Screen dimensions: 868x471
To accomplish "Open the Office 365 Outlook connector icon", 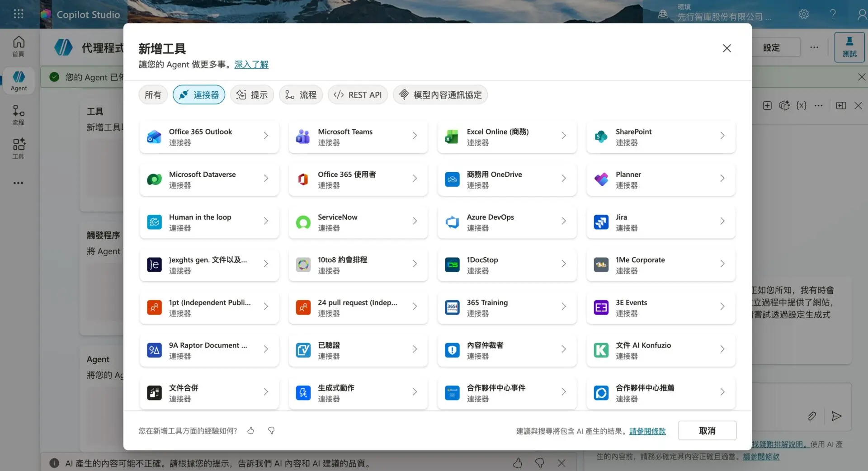I will tap(154, 136).
